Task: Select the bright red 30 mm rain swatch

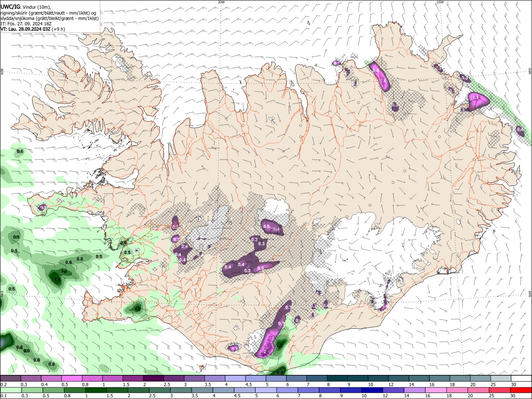Action: 521,390
